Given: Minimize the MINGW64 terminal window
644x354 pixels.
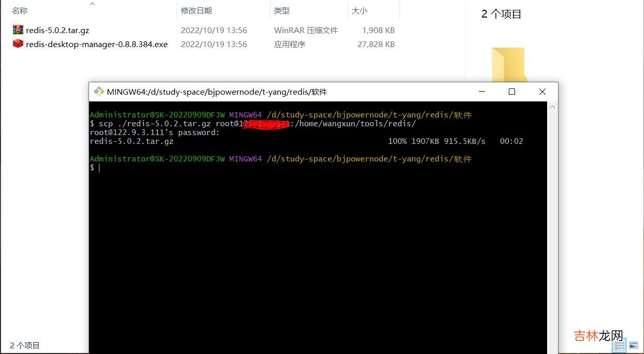Looking at the screenshot, I should [481, 92].
